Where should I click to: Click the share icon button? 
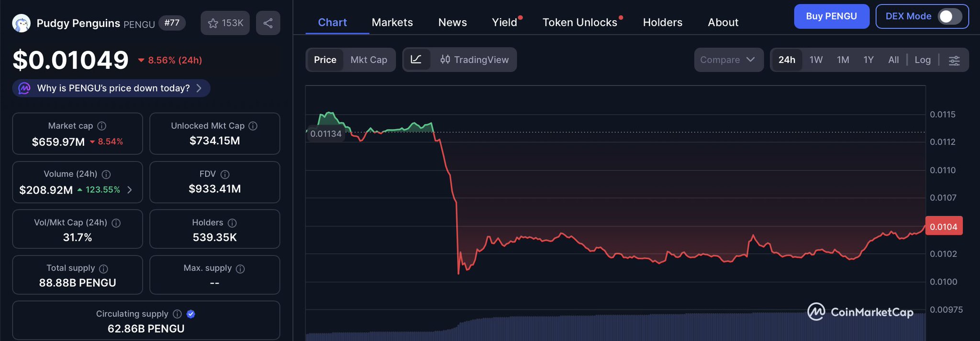click(x=268, y=23)
